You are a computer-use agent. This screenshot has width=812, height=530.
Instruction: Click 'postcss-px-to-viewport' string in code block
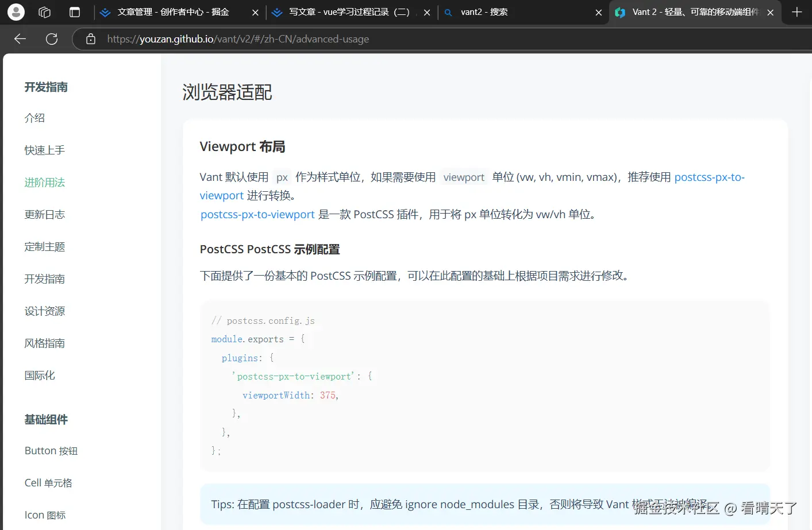click(294, 376)
